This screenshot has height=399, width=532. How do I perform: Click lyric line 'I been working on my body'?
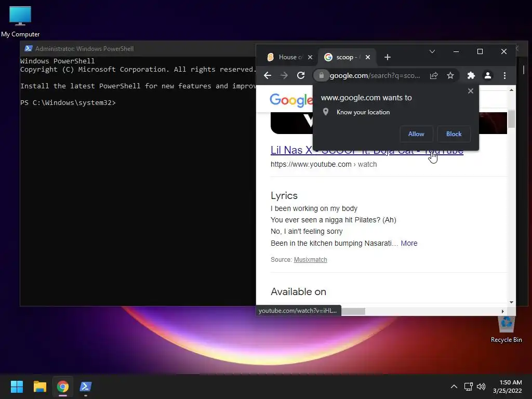314,208
